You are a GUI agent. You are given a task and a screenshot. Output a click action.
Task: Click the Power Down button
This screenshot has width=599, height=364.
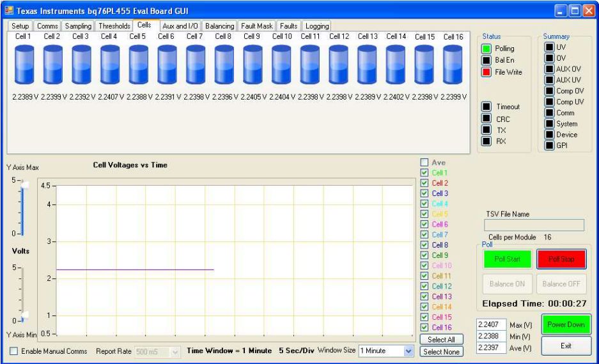[566, 324]
